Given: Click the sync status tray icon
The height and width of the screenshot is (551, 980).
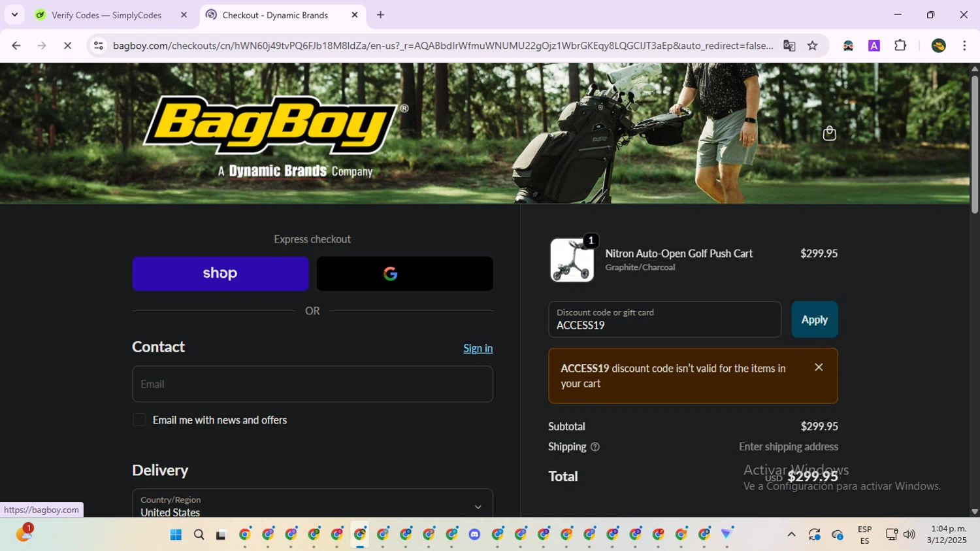Looking at the screenshot, I should (814, 535).
